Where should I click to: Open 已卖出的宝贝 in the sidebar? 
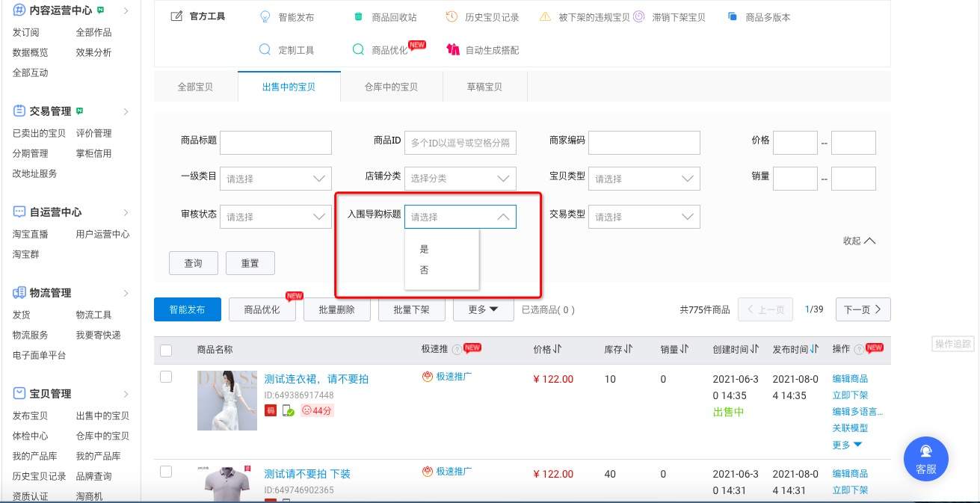click(39, 133)
